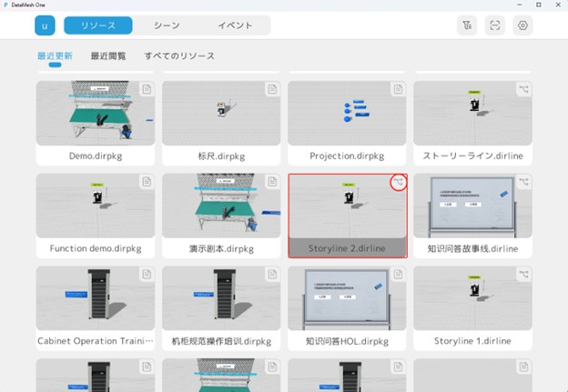Click the 演示剧本.dirpkg file name
Image resolution: width=568 pixels, height=392 pixels.
point(221,248)
